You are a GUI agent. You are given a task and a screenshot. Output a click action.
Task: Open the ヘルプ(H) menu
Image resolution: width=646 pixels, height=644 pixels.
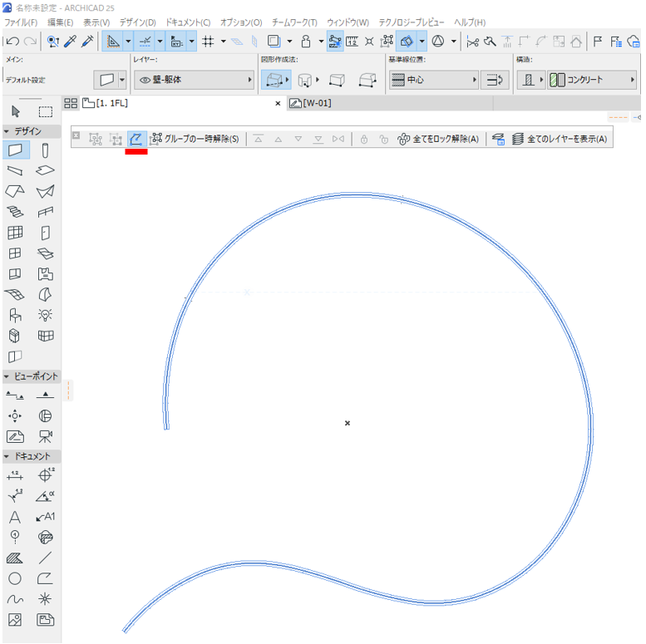470,22
